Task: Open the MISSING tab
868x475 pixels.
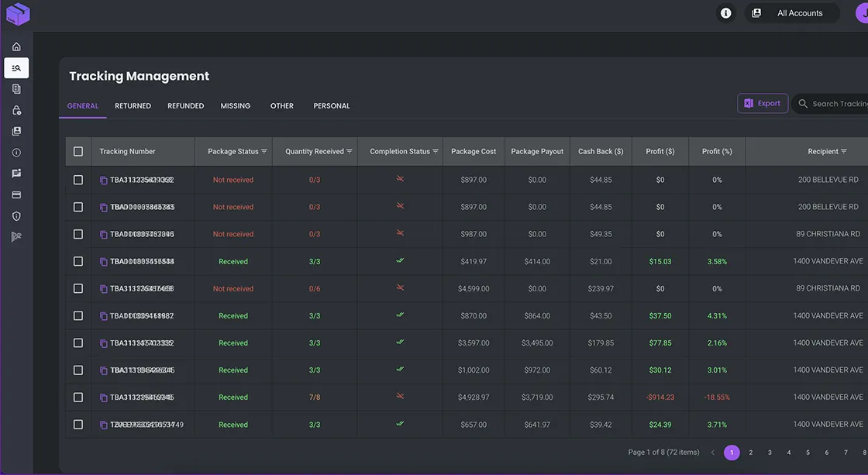Action: [x=236, y=105]
